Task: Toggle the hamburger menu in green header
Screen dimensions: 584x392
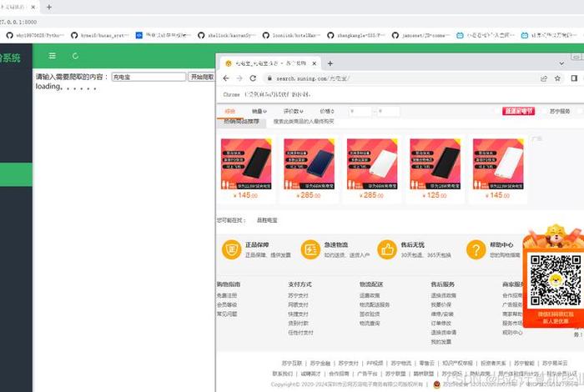Action: 52,56
